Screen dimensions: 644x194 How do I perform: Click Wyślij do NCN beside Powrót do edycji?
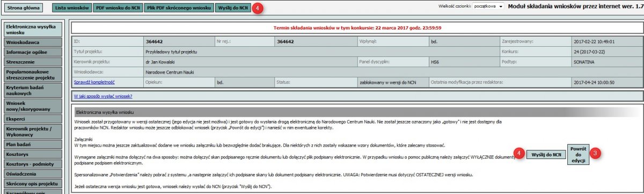546,155
